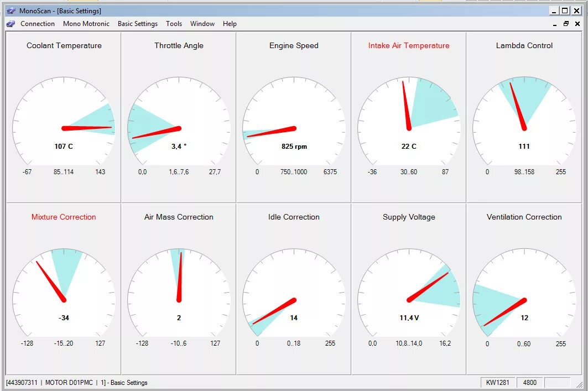Click the Air Mass Correction gauge dial
588x391 pixels.
click(x=179, y=293)
